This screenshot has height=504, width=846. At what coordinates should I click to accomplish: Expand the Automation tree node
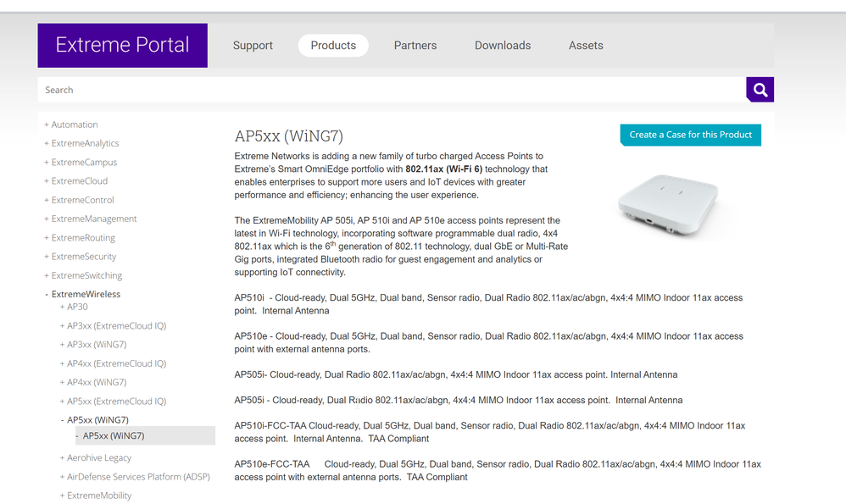71,125
